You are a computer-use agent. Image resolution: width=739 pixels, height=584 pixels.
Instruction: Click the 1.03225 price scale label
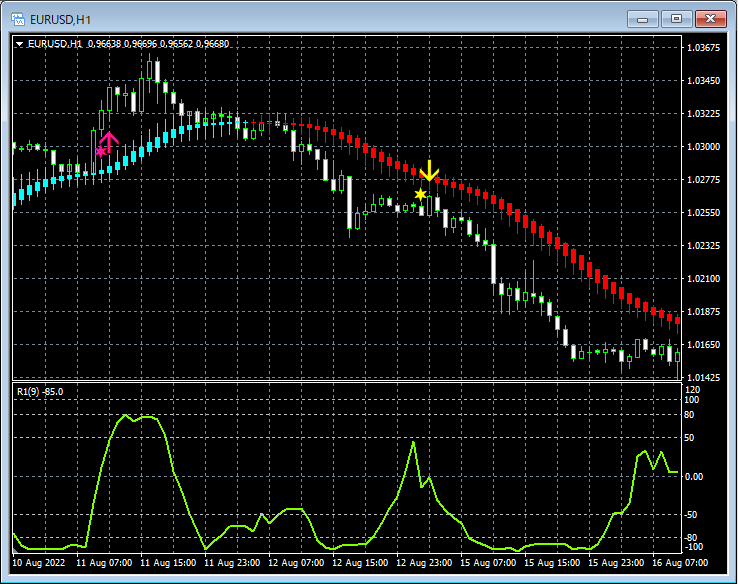[x=704, y=114]
